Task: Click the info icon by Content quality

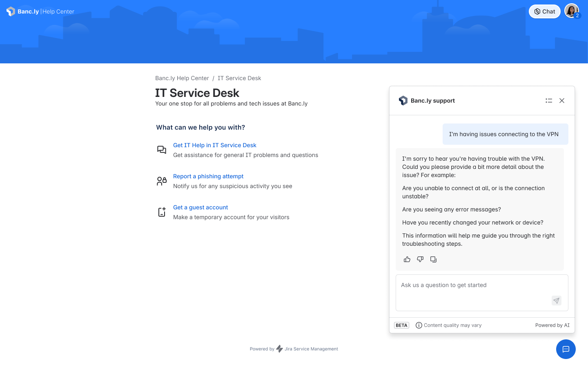Action: [419, 325]
